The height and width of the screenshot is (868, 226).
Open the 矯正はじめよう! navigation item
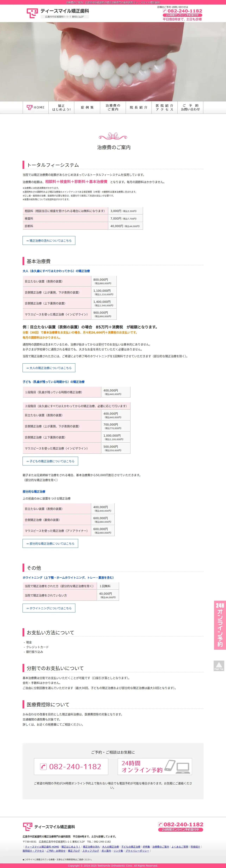click(x=61, y=107)
